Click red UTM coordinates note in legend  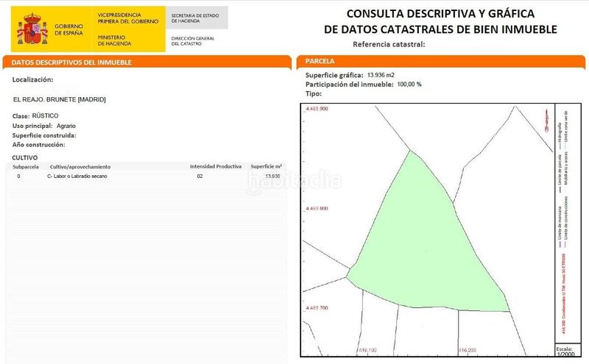pos(563,293)
